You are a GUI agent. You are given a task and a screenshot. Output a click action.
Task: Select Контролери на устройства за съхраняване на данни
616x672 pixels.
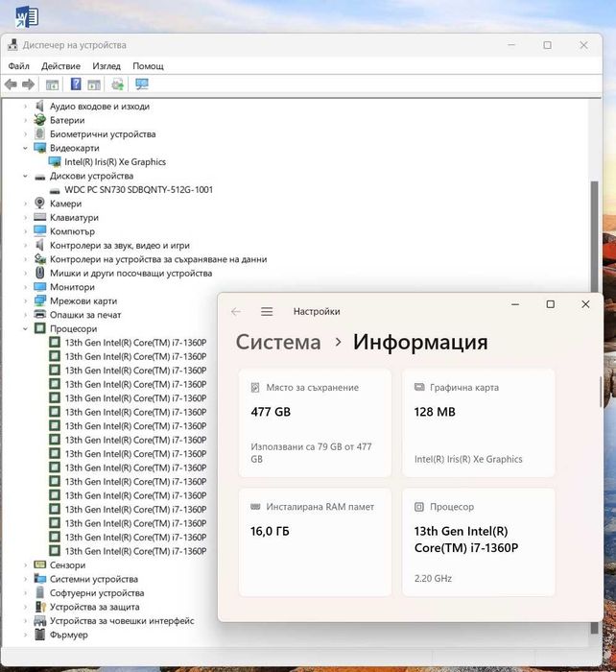158,259
